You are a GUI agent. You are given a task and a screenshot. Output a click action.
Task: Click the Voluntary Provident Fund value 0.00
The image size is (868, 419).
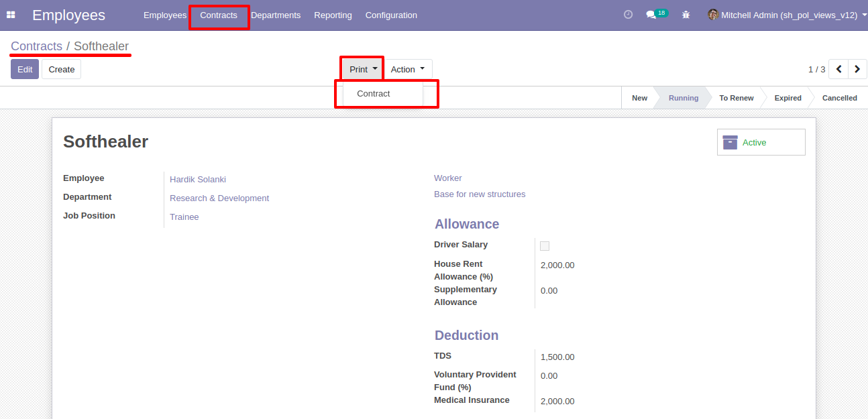tap(549, 375)
